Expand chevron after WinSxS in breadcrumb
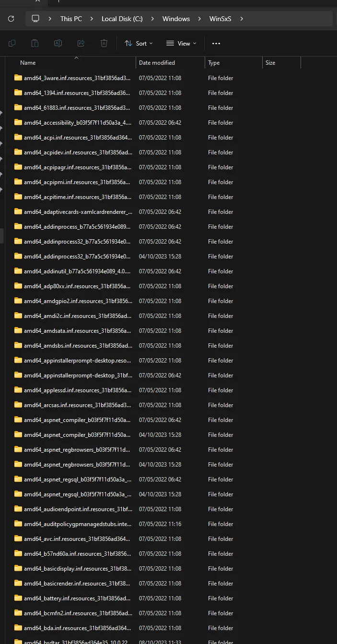This screenshot has width=337, height=644. click(x=242, y=19)
